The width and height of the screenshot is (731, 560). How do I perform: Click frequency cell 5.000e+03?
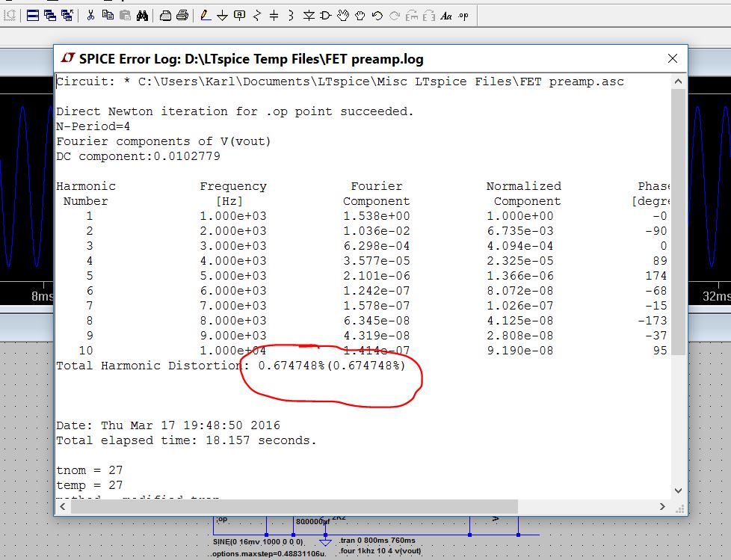(x=233, y=276)
